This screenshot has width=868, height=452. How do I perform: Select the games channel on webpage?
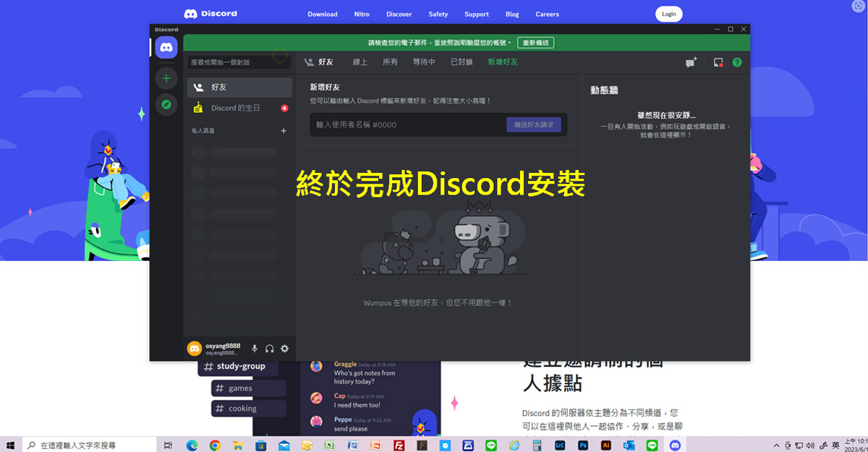tap(249, 388)
